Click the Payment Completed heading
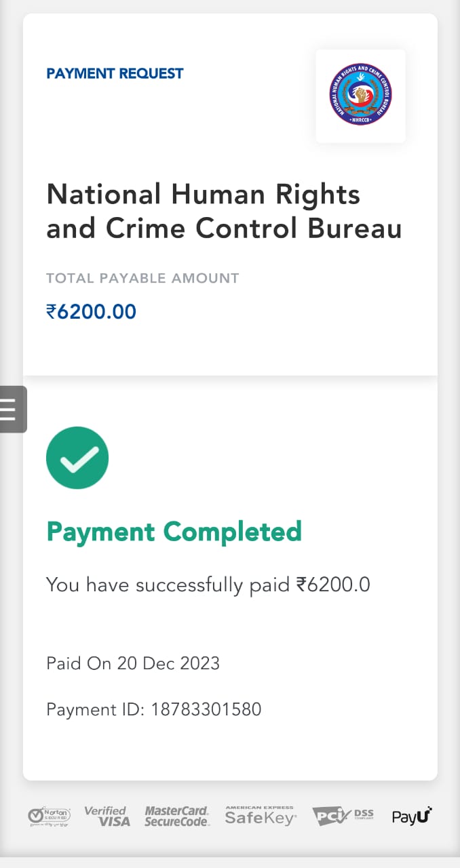 tap(174, 531)
